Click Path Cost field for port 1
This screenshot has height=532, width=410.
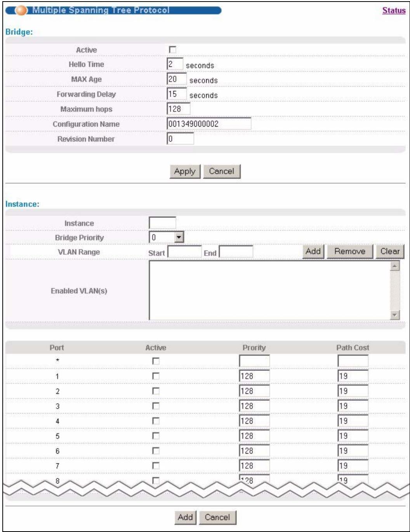353,376
